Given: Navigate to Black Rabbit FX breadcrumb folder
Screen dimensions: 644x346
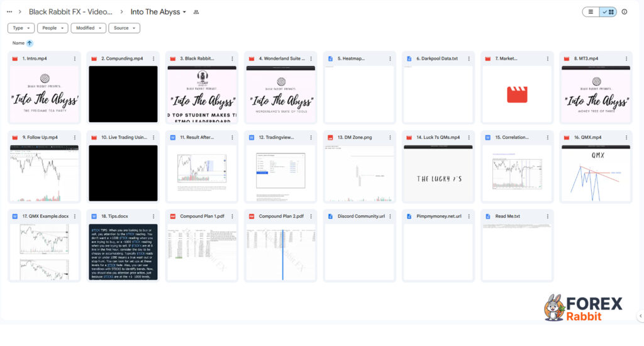Looking at the screenshot, I should point(70,12).
